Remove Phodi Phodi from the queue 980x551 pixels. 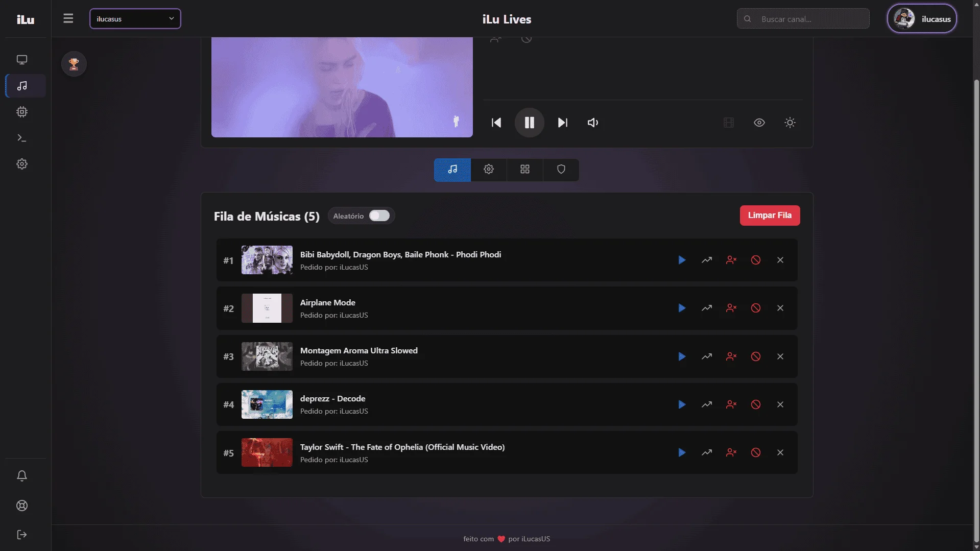click(x=780, y=260)
